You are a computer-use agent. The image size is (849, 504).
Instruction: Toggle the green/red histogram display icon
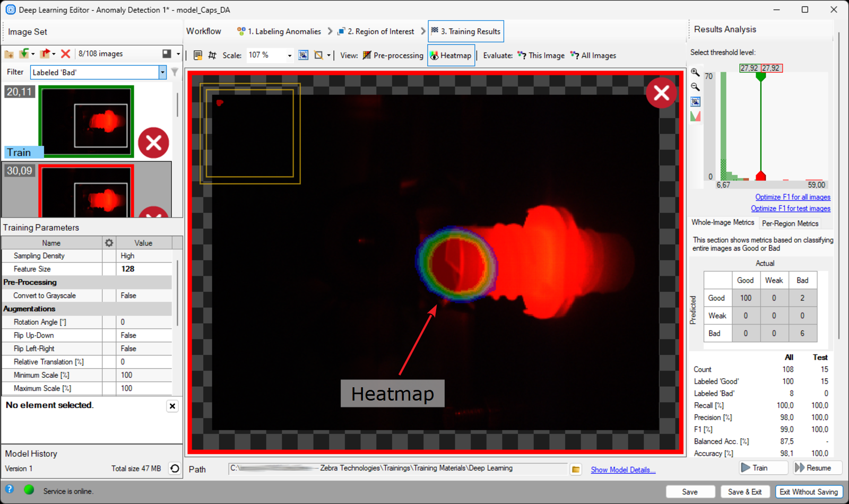coord(695,116)
